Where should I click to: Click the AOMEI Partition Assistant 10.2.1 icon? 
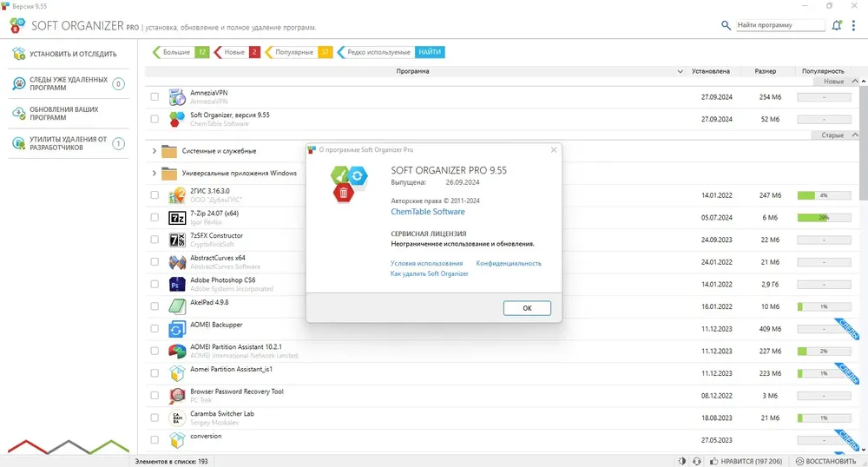tap(176, 351)
